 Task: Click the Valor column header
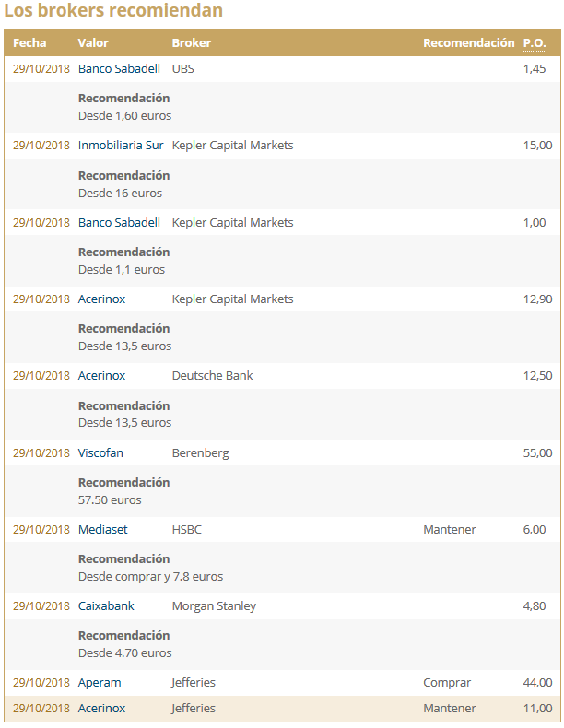[x=93, y=43]
